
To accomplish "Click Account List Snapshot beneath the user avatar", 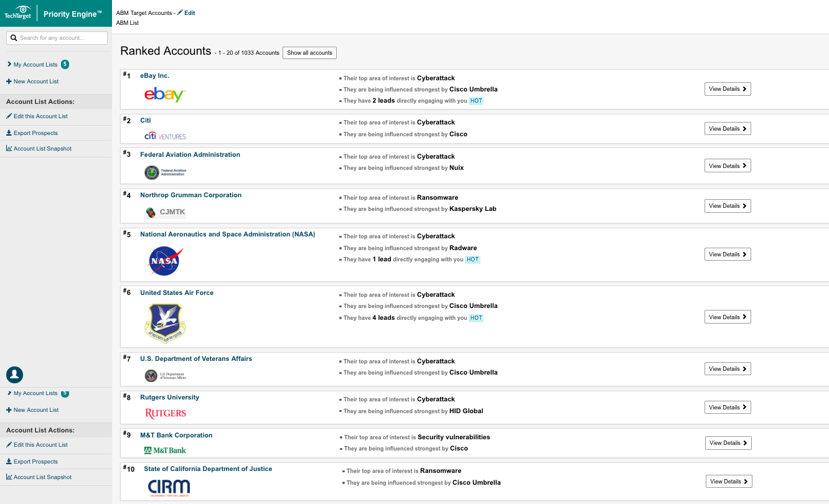I will coord(39,477).
